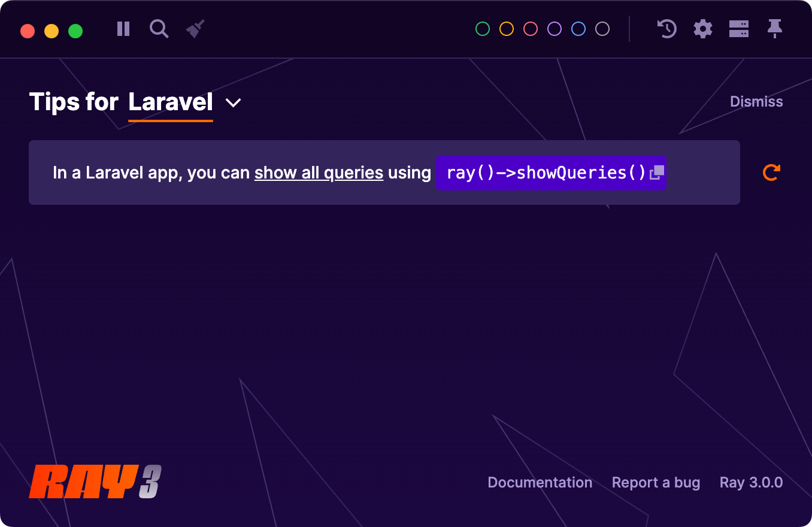The width and height of the screenshot is (812, 527).
Task: Expand the Laravel framework dropdown
Action: point(234,102)
